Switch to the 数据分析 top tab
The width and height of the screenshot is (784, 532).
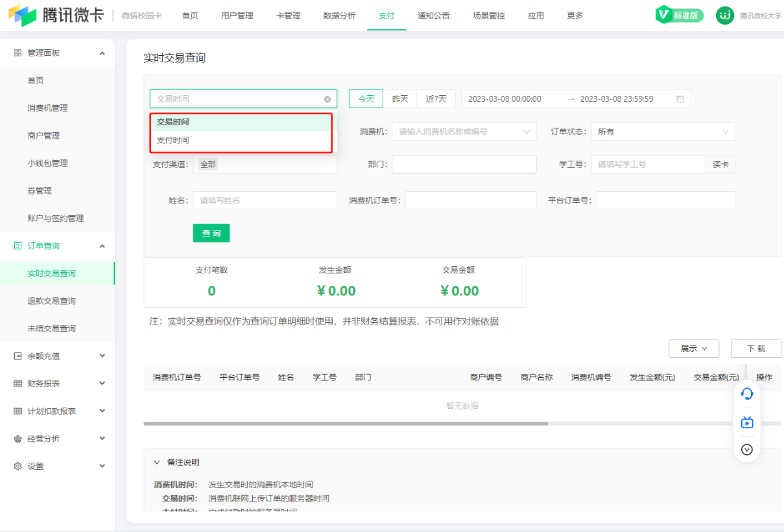tap(340, 16)
